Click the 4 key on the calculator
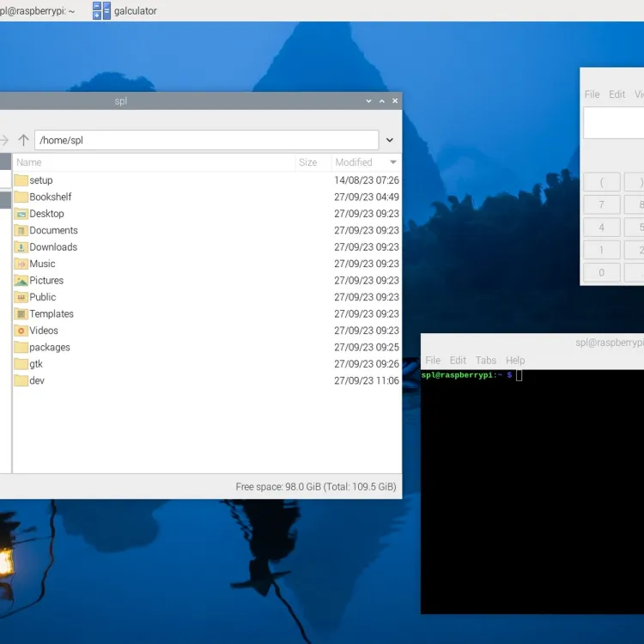The height and width of the screenshot is (644, 644). (602, 228)
